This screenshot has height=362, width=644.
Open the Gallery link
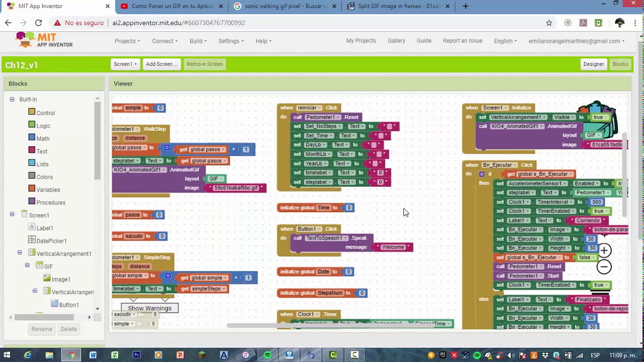396,41
